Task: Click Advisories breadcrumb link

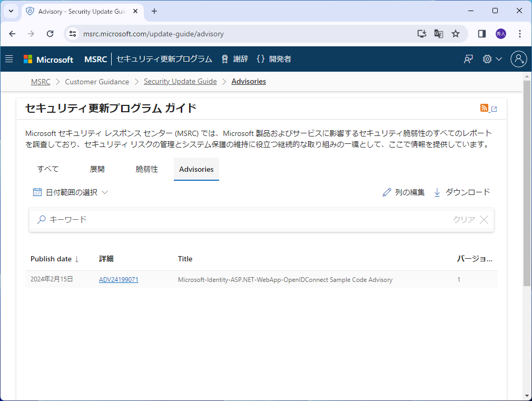Action: pos(249,82)
